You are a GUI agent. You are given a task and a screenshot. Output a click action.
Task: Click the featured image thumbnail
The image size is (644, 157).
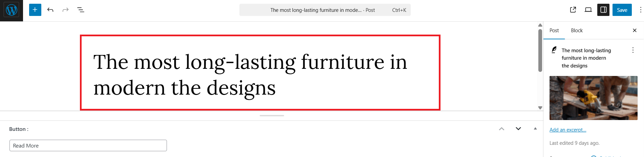(x=593, y=98)
